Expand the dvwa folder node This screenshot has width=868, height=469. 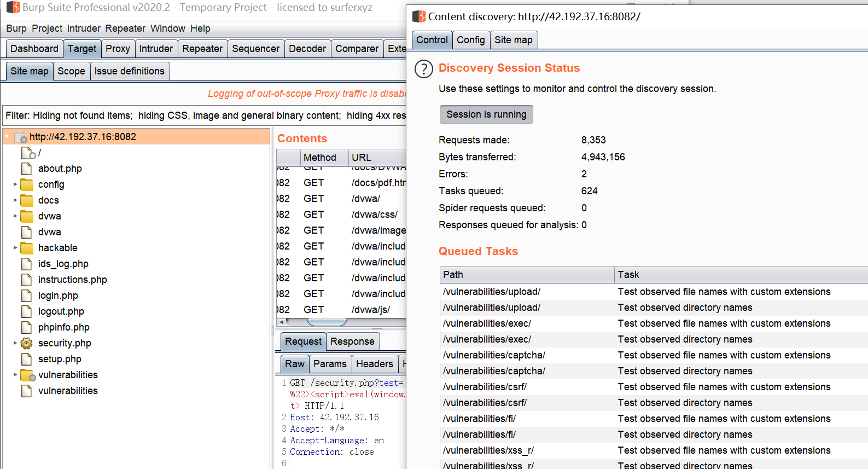click(x=15, y=216)
